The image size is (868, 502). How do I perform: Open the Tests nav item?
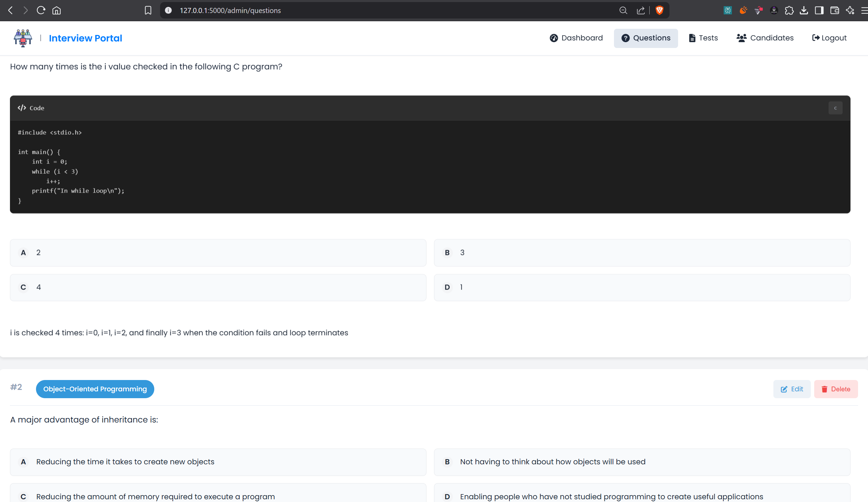point(703,38)
